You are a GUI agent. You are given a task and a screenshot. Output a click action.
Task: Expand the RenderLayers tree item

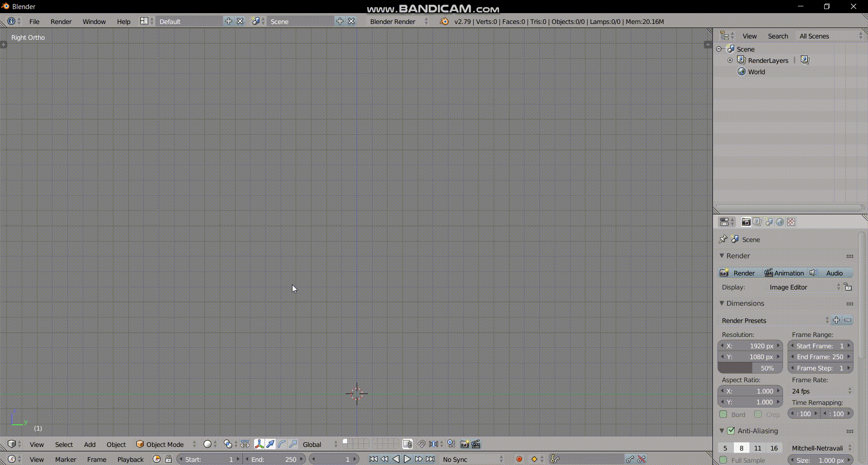(730, 60)
